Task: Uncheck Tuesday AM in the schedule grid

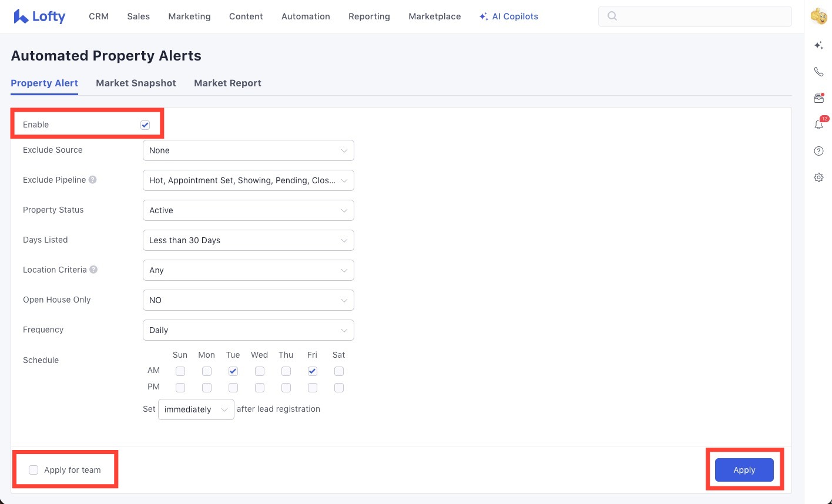Action: pos(233,371)
